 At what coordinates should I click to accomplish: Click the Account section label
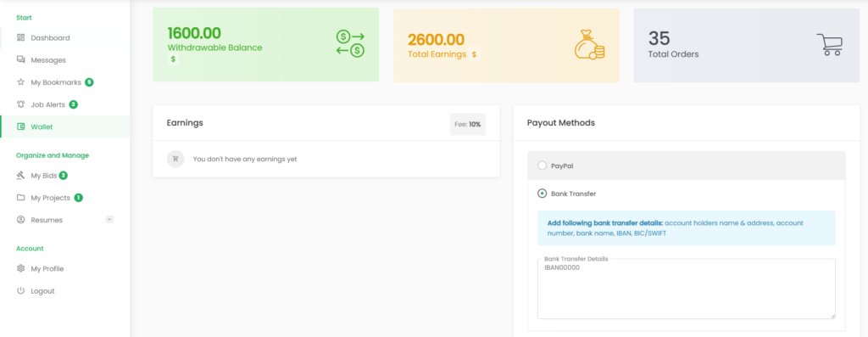click(x=30, y=249)
